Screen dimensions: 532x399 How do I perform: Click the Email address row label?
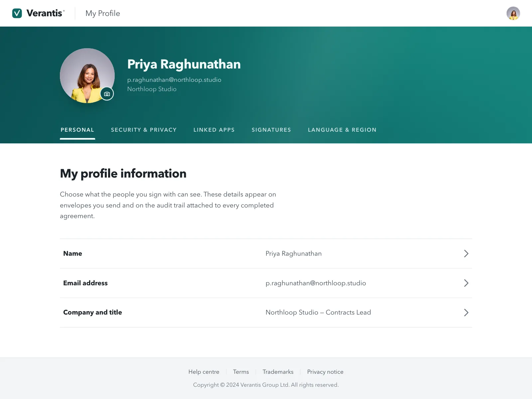click(x=85, y=283)
